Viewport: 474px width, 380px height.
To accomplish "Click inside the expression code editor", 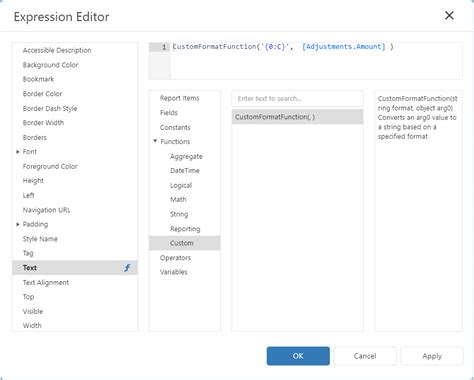I will (x=316, y=61).
